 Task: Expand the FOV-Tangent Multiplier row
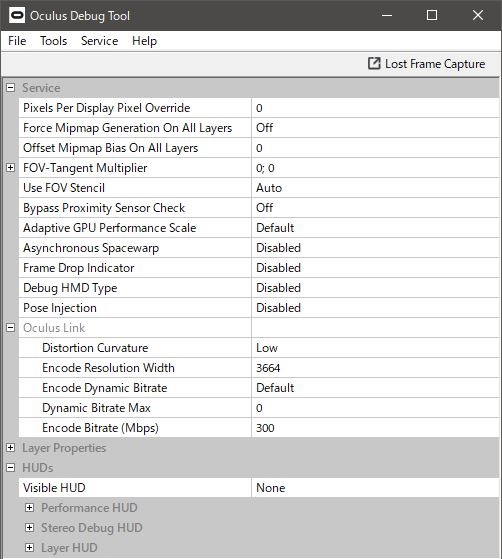click(11, 168)
